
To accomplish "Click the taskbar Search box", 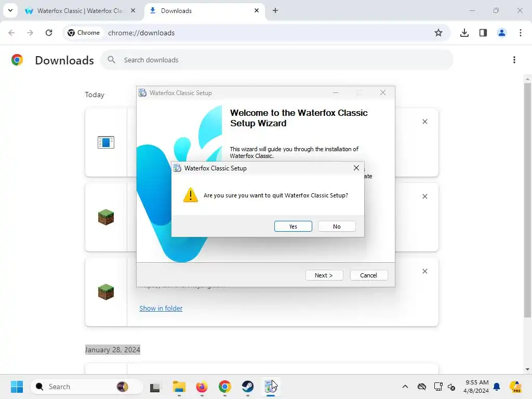I will pyautogui.click(x=87, y=387).
